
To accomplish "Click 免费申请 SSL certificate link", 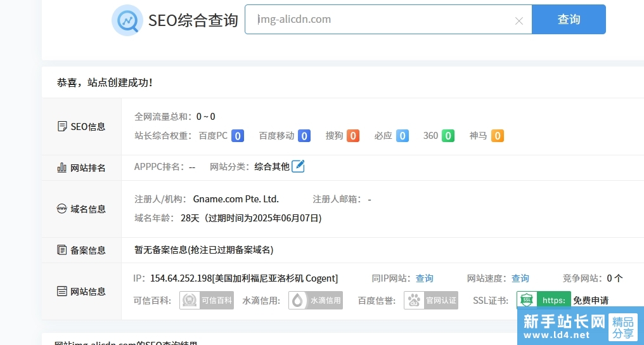I will [591, 300].
